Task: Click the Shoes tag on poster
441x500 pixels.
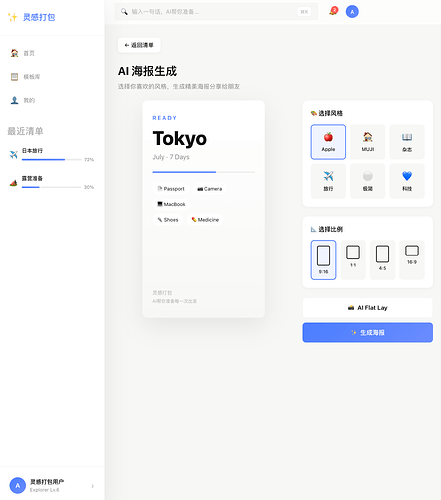Action: point(168,220)
